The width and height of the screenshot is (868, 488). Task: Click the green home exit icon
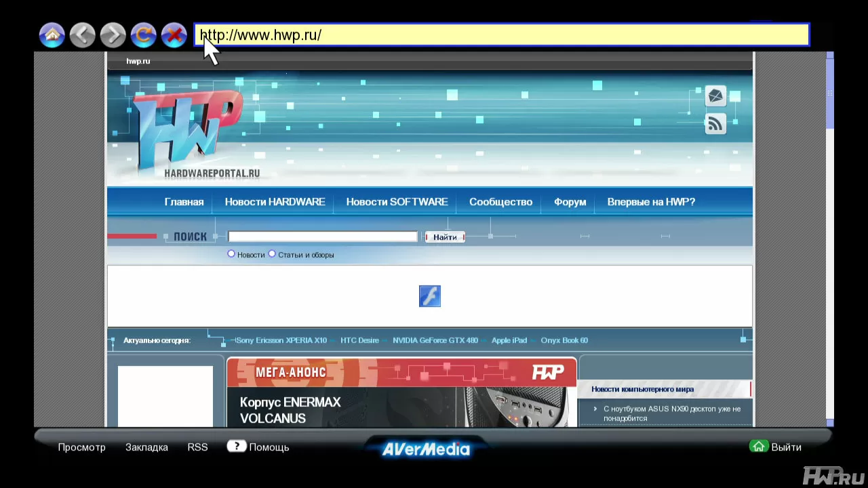[x=758, y=446]
